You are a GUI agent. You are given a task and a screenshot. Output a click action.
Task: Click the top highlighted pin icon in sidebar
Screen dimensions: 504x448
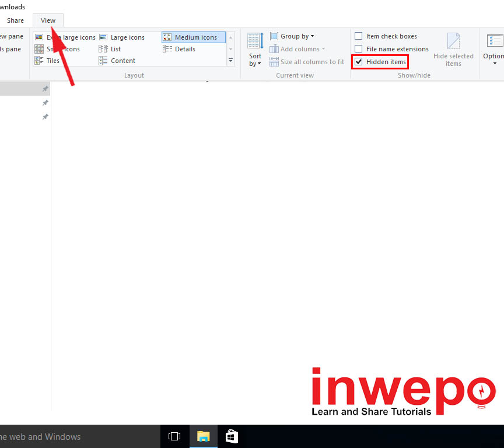[x=45, y=89]
